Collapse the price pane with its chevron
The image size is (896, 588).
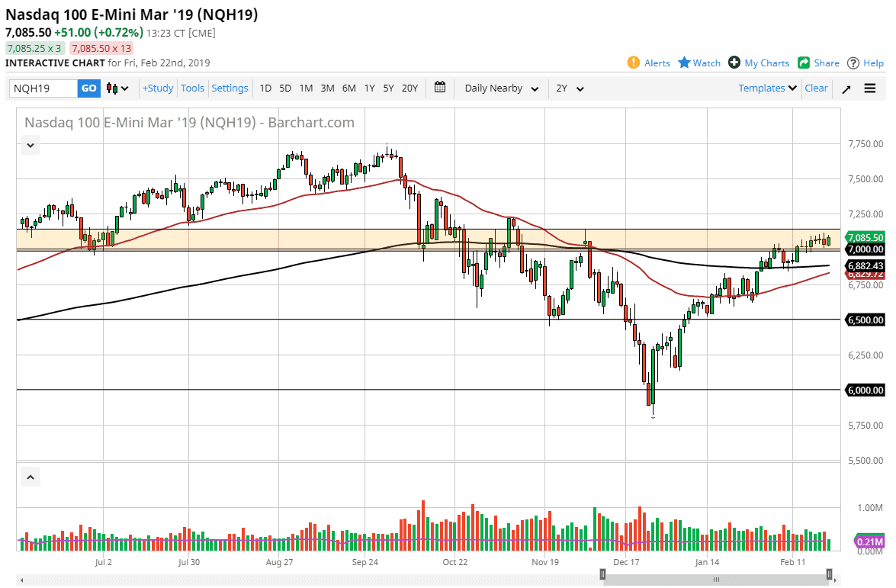click(30, 144)
